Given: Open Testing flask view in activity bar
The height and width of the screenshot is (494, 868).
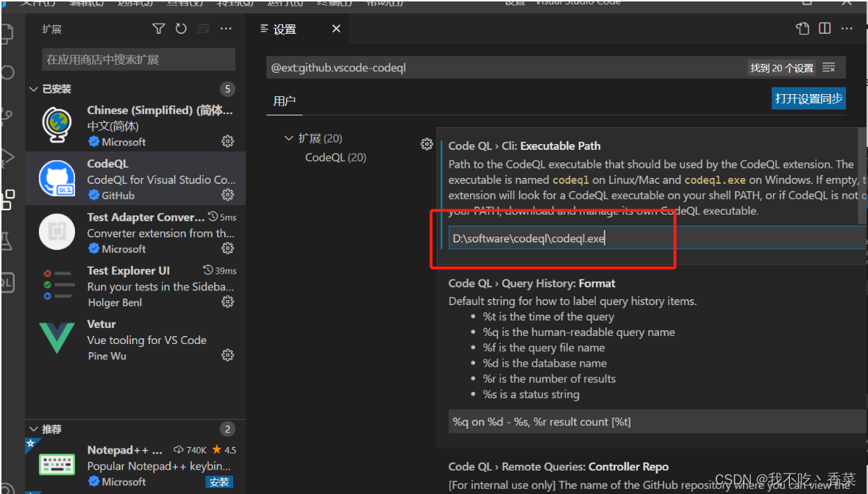Looking at the screenshot, I should 7,241.
